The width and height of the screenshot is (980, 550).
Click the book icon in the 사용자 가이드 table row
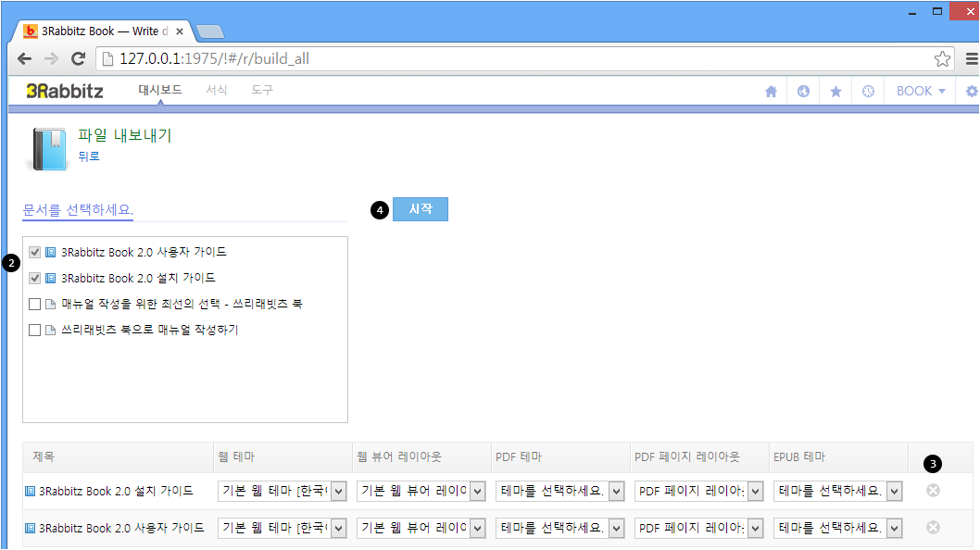[x=30, y=528]
